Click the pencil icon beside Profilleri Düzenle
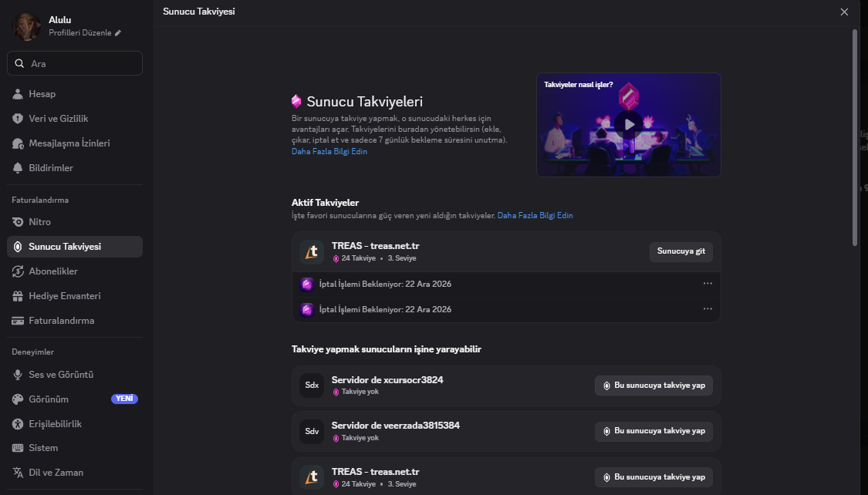This screenshot has height=495, width=868. [118, 33]
